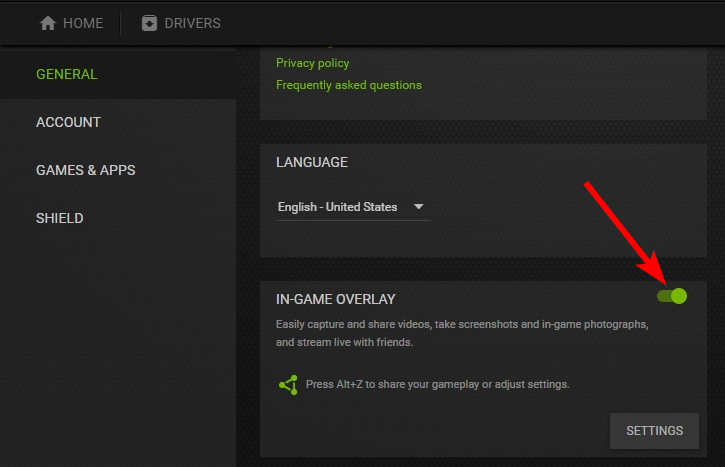The height and width of the screenshot is (467, 725).
Task: Select GENERAL in the sidebar
Action: pos(67,74)
